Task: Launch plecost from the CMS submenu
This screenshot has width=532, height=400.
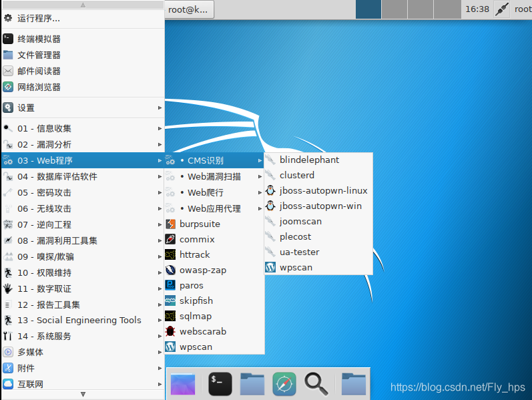Action: (318, 236)
